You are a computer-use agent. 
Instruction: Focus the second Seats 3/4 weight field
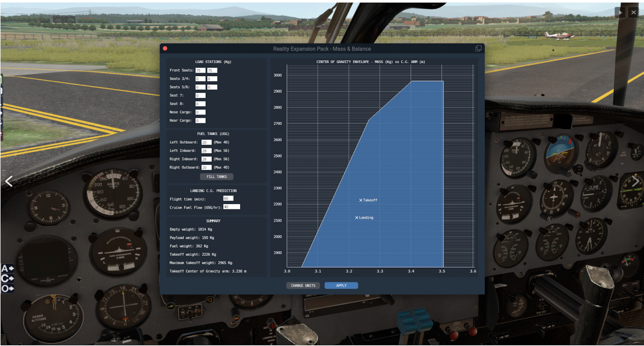pos(212,79)
